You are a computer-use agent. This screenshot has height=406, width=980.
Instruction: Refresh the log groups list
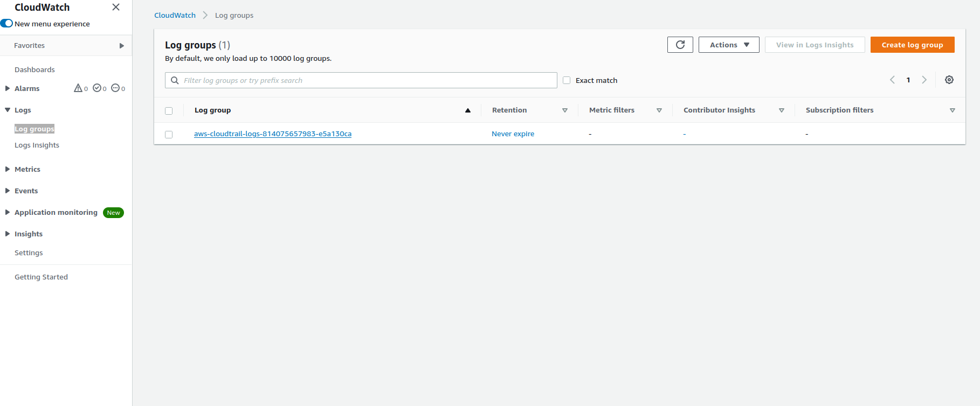coord(680,45)
